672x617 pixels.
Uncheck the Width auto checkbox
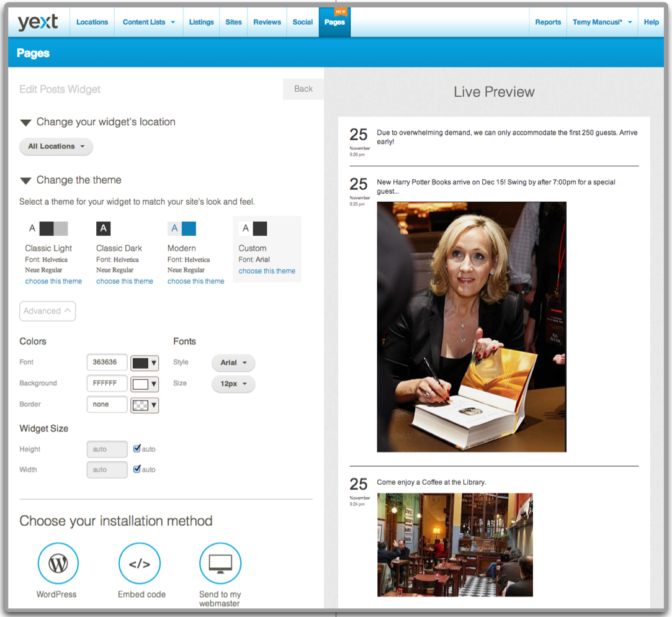pos(137,469)
